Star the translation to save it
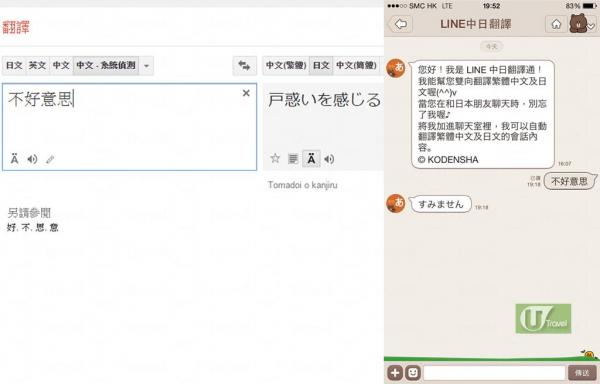This screenshot has width=600, height=384. [275, 158]
